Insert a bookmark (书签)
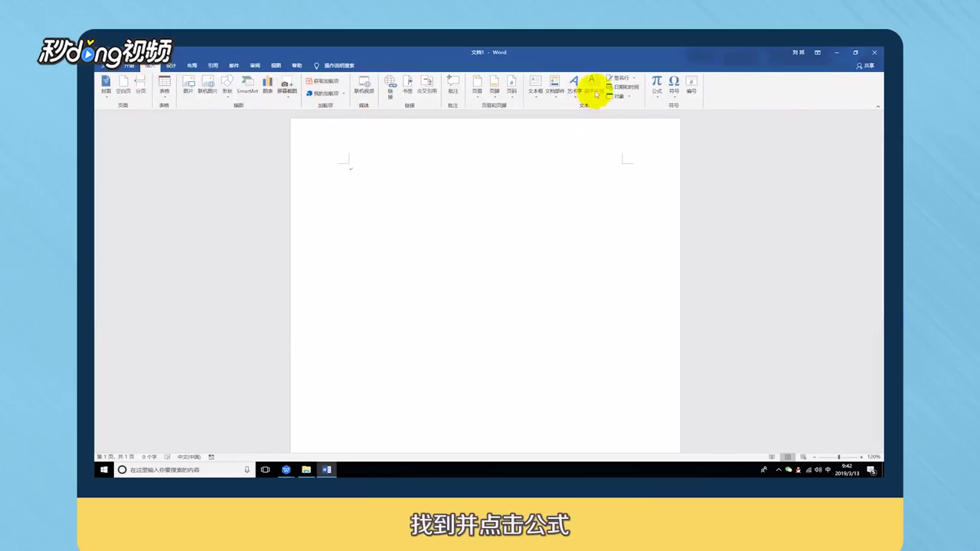Image resolution: width=980 pixels, height=551 pixels. click(407, 84)
